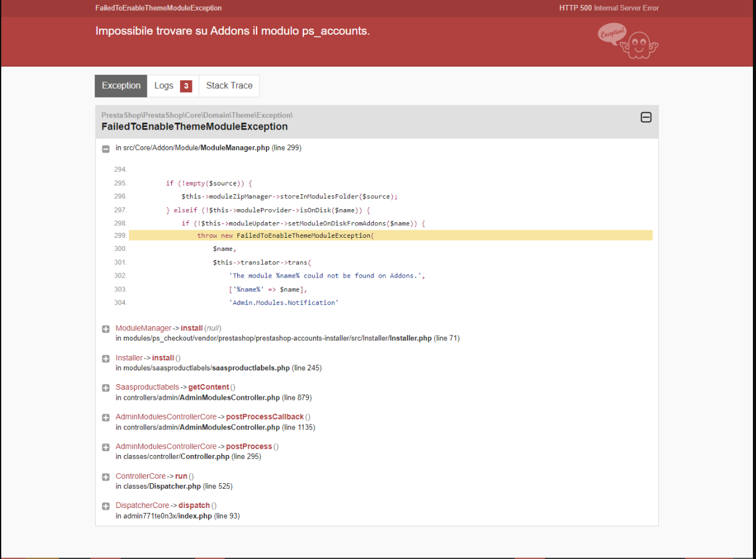Click the HTTP 500 Internal Server Error text
756x559 pixels.
pos(609,8)
